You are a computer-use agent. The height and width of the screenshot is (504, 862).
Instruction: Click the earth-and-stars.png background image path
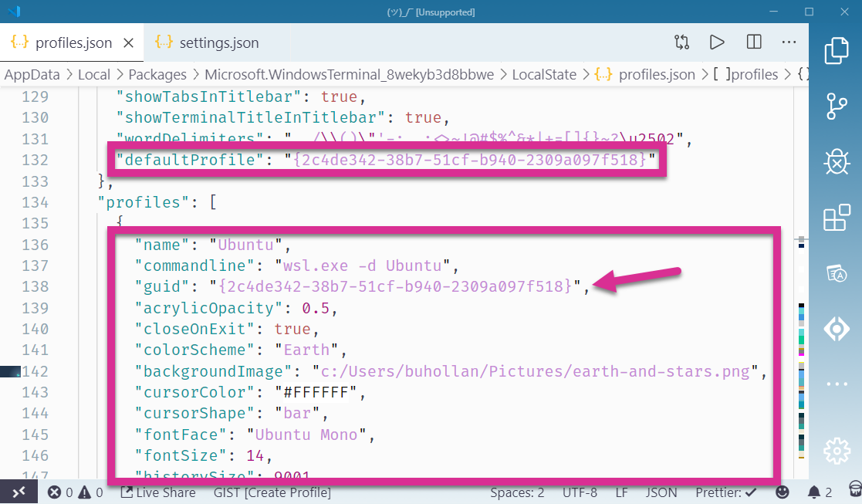[x=536, y=371]
